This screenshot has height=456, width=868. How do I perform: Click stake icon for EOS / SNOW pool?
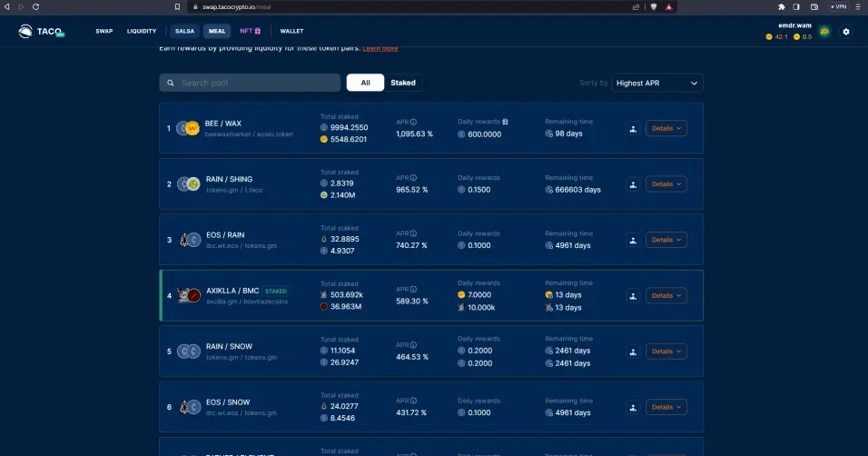[x=633, y=407]
